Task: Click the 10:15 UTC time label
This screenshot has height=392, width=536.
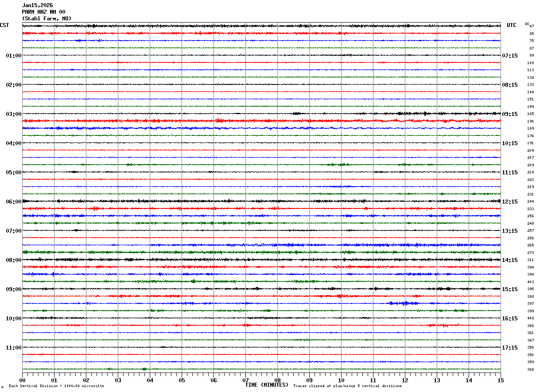Action: pyautogui.click(x=510, y=143)
